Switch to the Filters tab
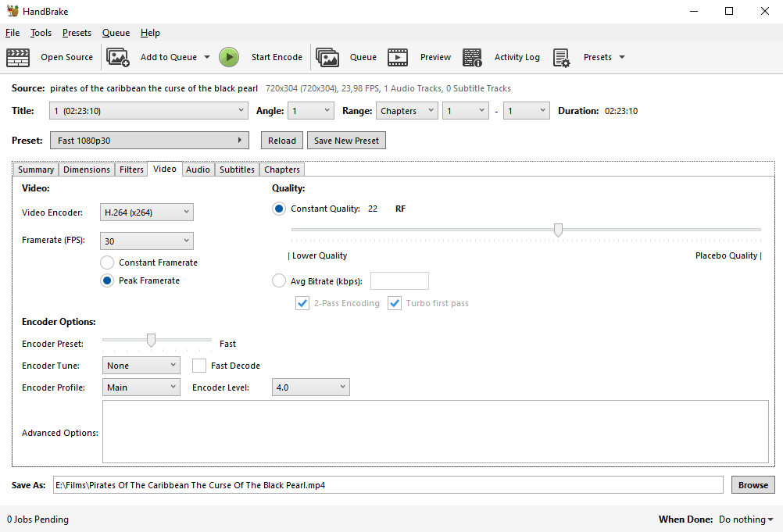 coord(131,170)
